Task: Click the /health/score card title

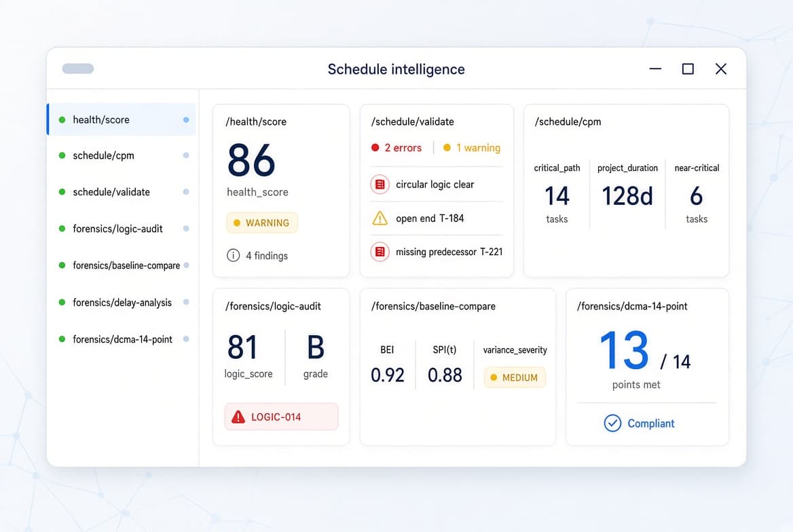Action: pyautogui.click(x=256, y=122)
